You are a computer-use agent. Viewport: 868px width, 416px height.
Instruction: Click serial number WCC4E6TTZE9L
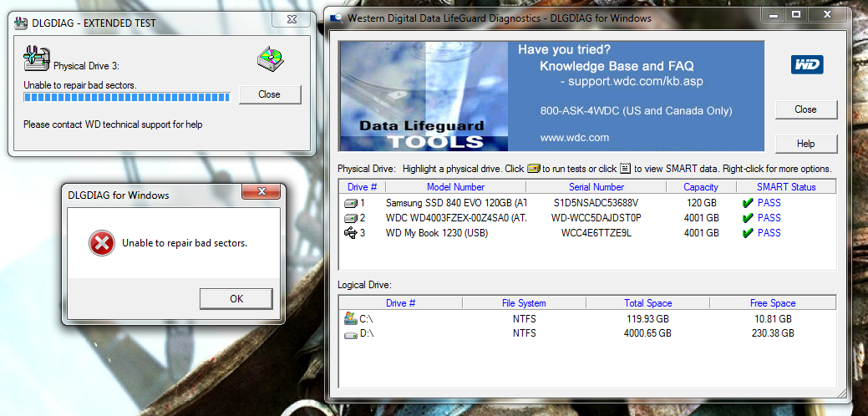click(x=596, y=233)
